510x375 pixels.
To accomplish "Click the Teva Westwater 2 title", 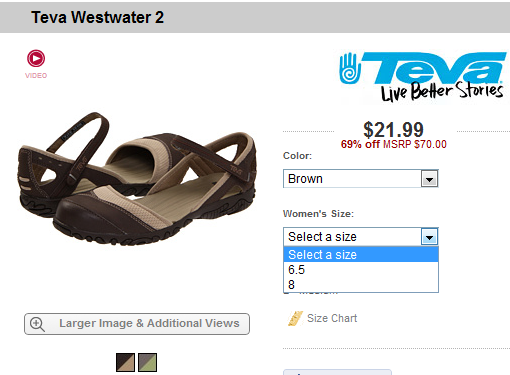I will coord(98,17).
